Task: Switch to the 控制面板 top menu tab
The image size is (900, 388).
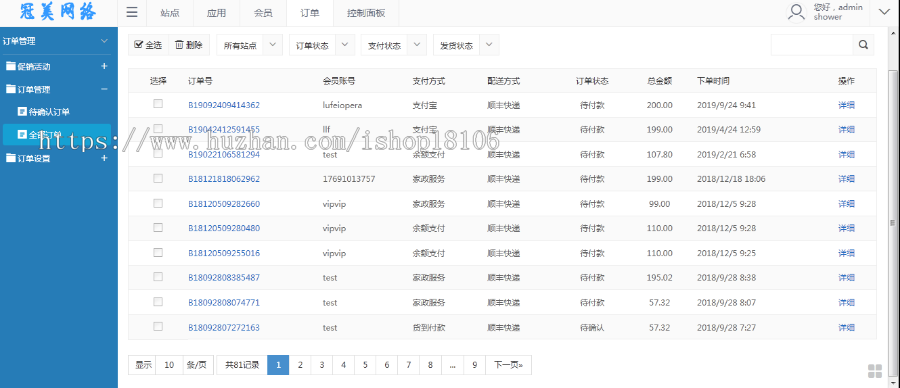Action: click(366, 13)
